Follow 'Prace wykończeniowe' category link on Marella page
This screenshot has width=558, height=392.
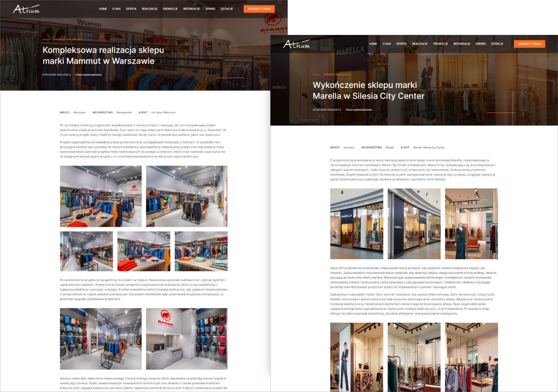(359, 110)
